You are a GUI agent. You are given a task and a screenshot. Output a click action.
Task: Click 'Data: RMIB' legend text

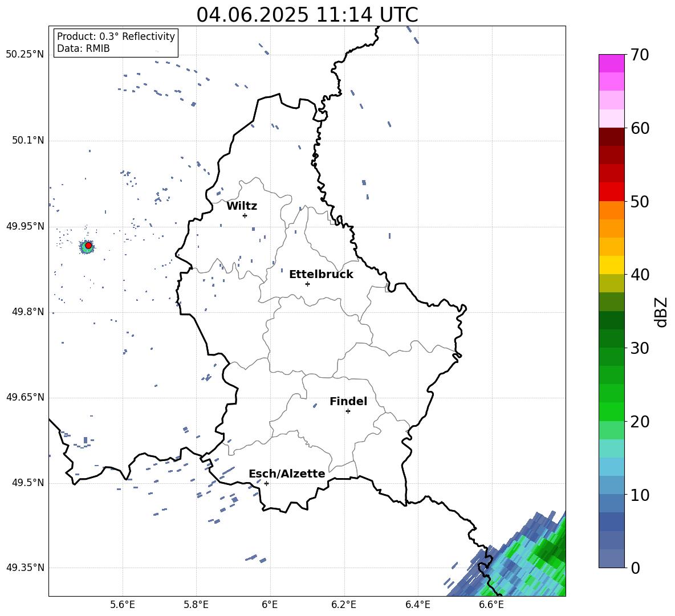(x=83, y=48)
